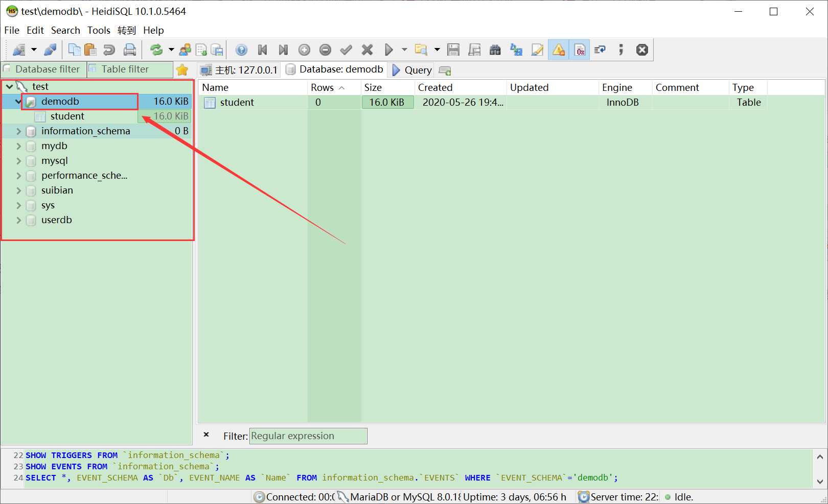Open the Edit menu

coord(35,30)
